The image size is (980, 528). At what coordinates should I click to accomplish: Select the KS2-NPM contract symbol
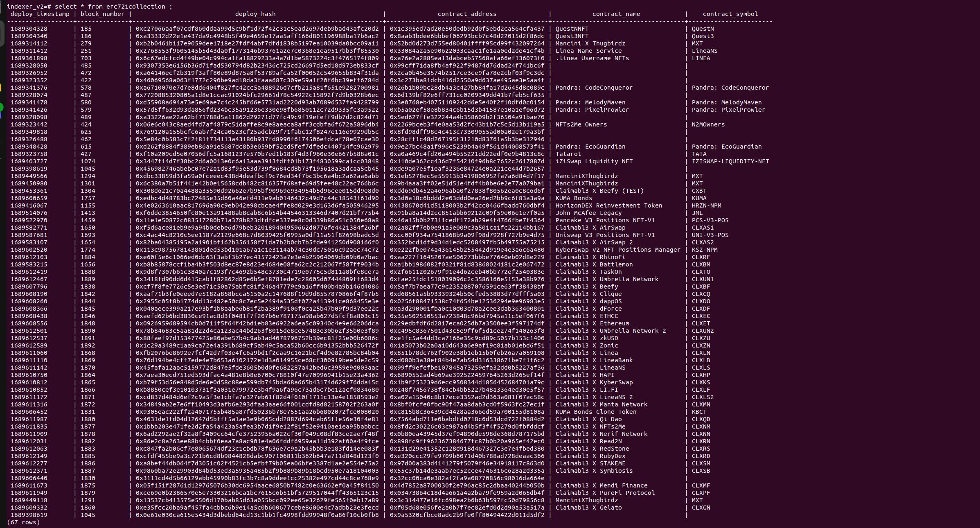tap(705, 250)
